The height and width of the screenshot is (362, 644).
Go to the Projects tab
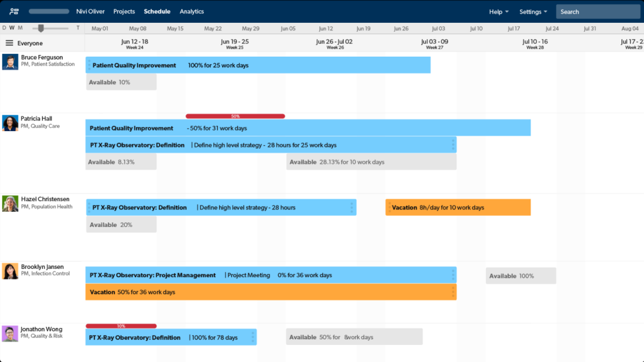tap(124, 11)
